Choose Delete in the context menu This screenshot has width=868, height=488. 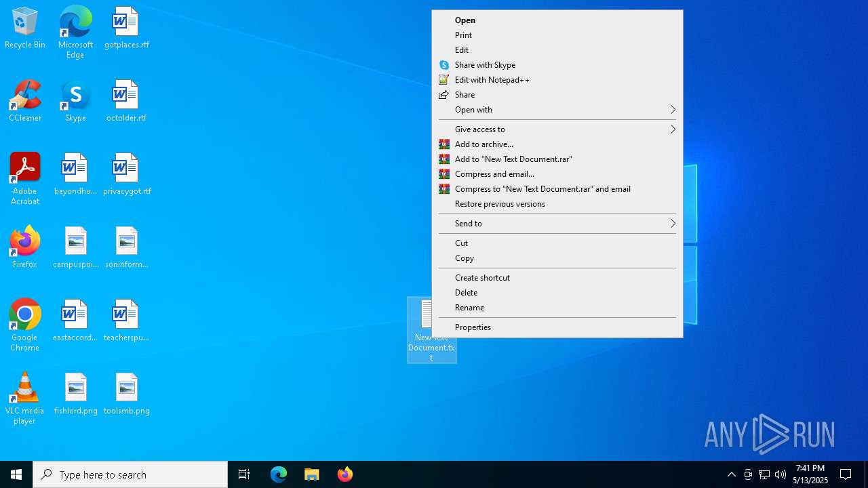point(557,293)
